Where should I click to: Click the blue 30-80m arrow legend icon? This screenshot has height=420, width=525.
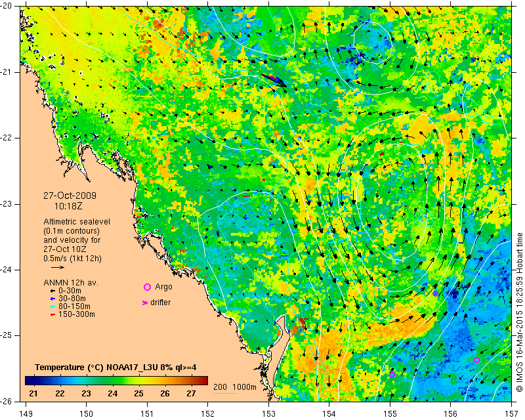click(x=52, y=299)
